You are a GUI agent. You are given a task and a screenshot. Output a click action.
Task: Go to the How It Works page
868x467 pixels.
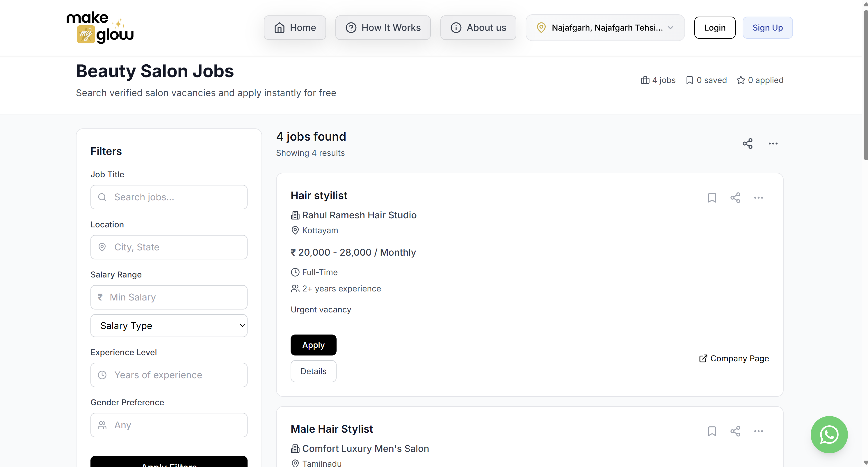tap(383, 28)
